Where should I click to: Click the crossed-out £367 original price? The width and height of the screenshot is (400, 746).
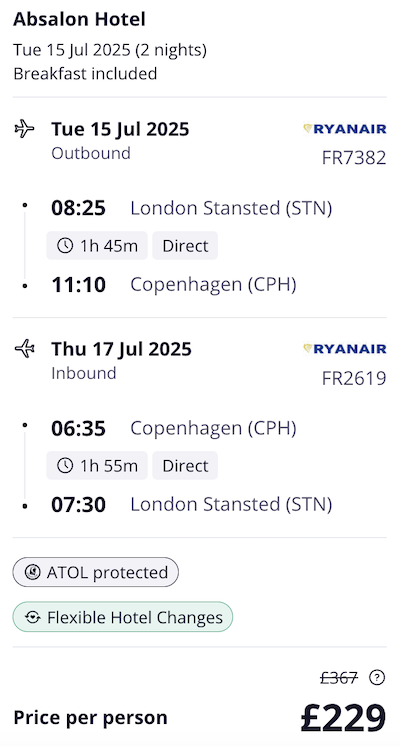tap(339, 677)
